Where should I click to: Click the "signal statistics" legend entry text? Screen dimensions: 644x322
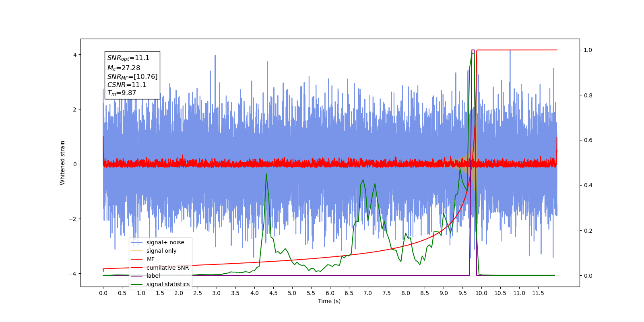pos(168,284)
